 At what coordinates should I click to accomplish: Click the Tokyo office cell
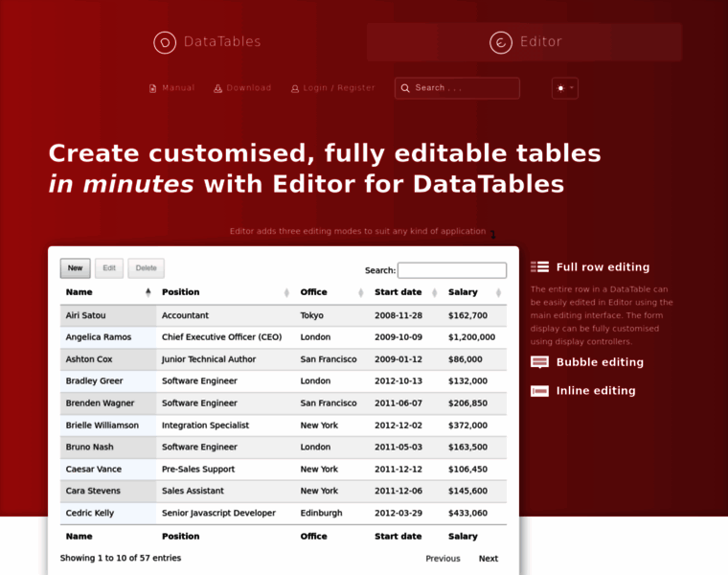pyautogui.click(x=332, y=316)
